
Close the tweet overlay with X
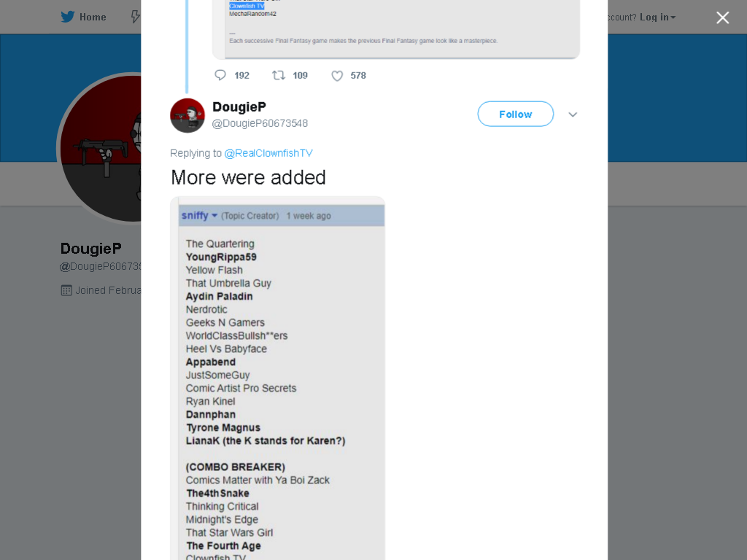723,17
